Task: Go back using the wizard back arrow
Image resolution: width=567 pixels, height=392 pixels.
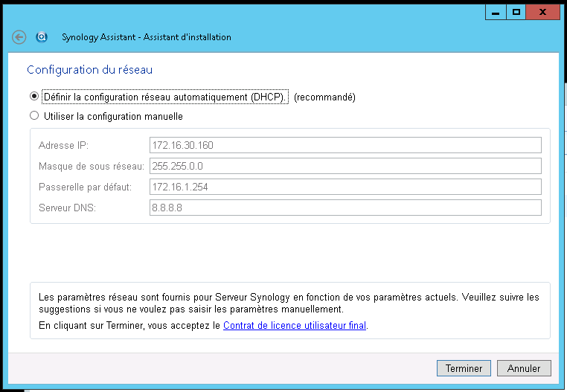Action: (x=19, y=37)
